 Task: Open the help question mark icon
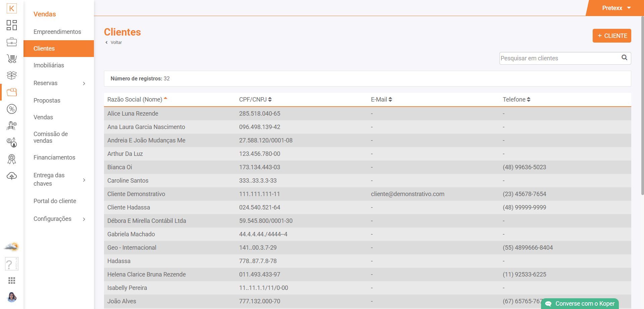tap(11, 264)
